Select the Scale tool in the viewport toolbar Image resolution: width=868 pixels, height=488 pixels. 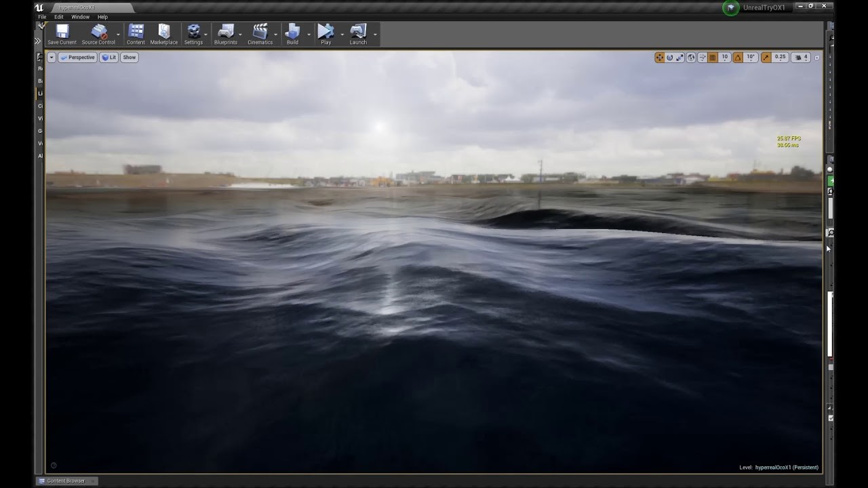[681, 58]
